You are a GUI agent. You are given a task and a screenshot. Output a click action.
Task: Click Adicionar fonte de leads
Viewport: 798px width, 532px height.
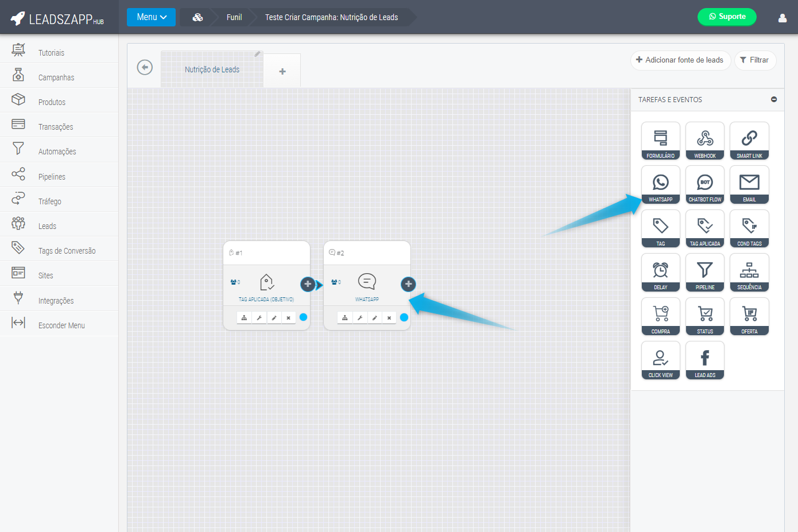680,60
